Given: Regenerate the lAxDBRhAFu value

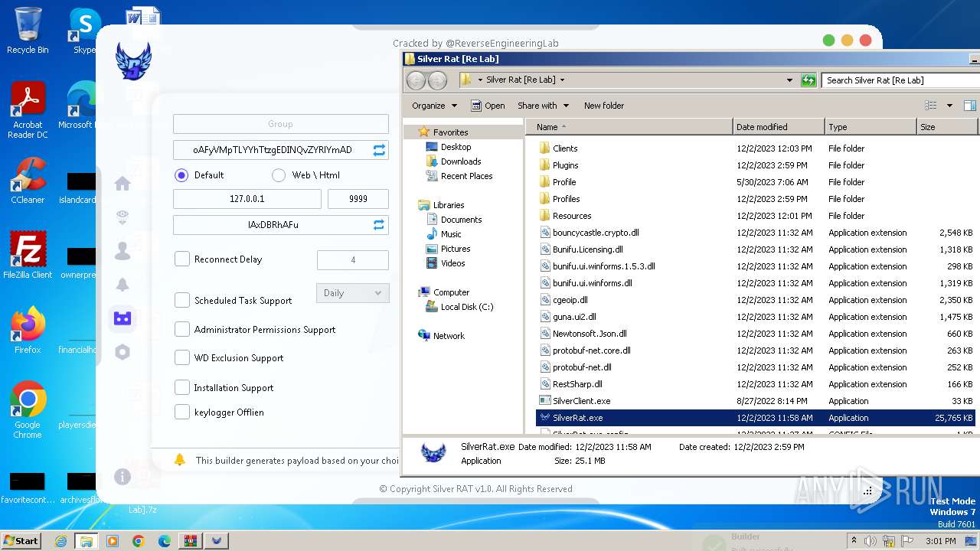Looking at the screenshot, I should 379,225.
